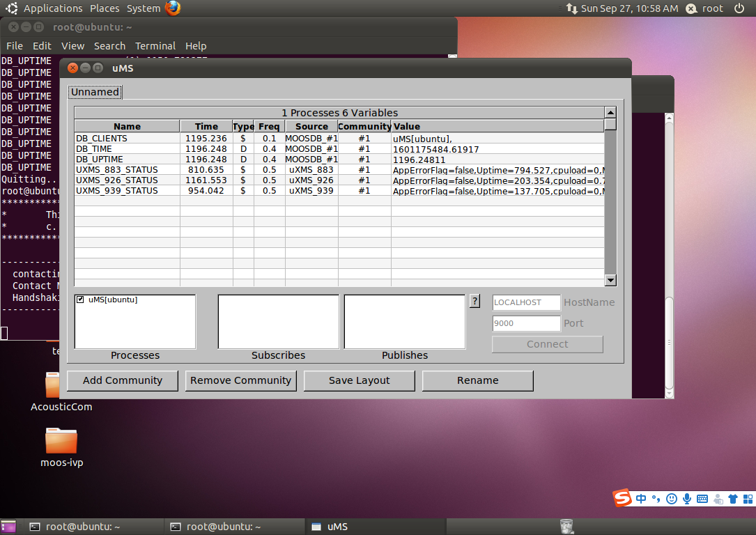
Task: Click the show desktop icon in bottom panel
Action: click(x=8, y=527)
